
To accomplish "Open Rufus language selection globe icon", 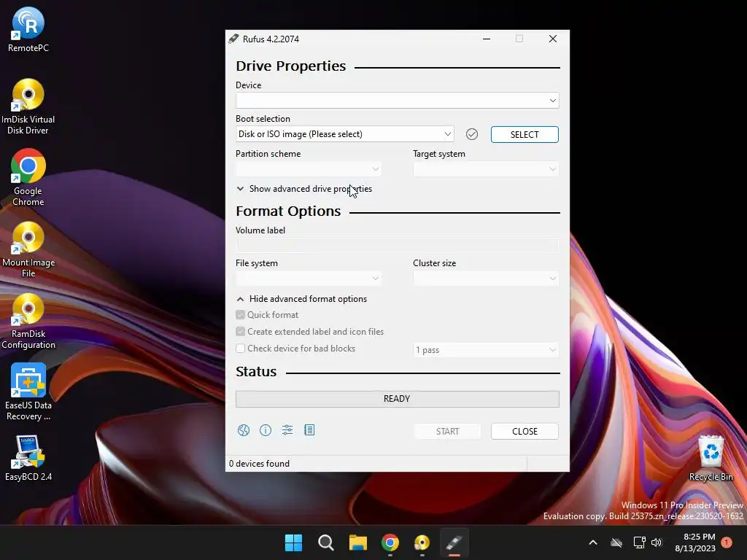I will pyautogui.click(x=244, y=430).
